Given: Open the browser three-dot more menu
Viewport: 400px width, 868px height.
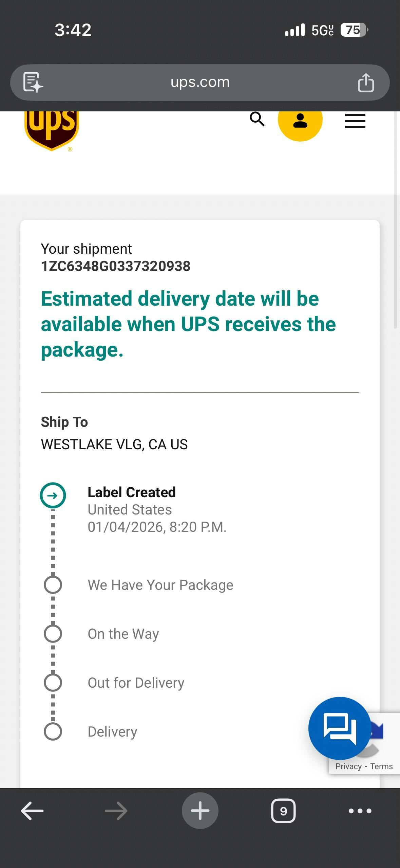Looking at the screenshot, I should [x=360, y=811].
